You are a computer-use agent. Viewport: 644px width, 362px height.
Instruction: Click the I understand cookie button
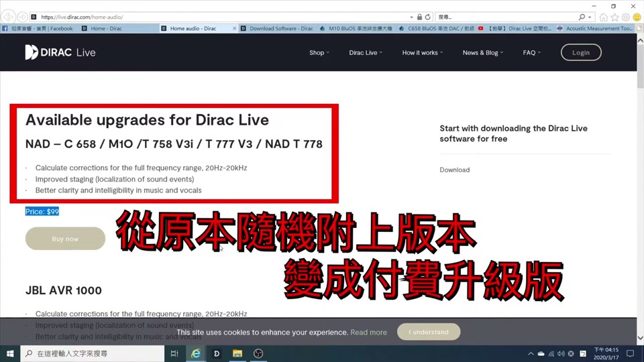pos(429,332)
